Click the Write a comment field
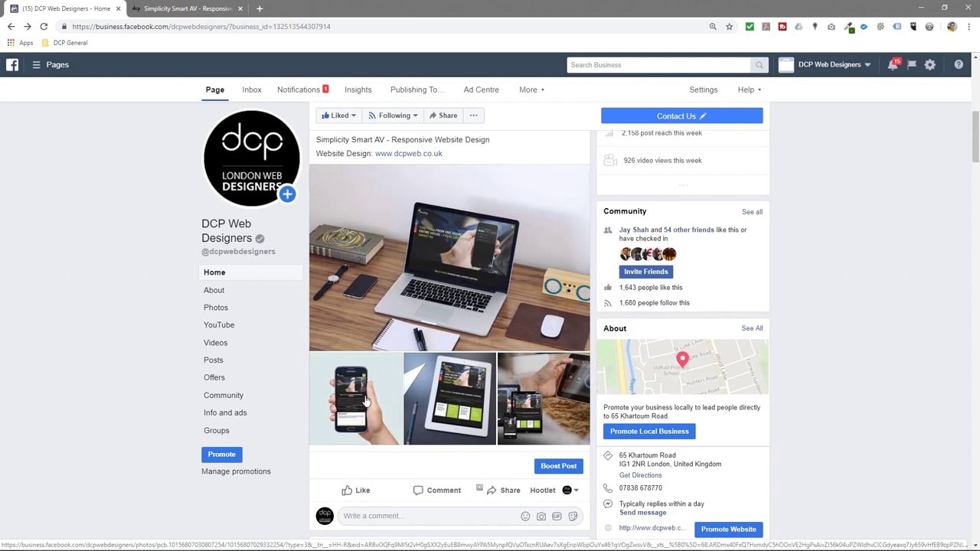Screen dimensions: 980x551 [430, 517]
